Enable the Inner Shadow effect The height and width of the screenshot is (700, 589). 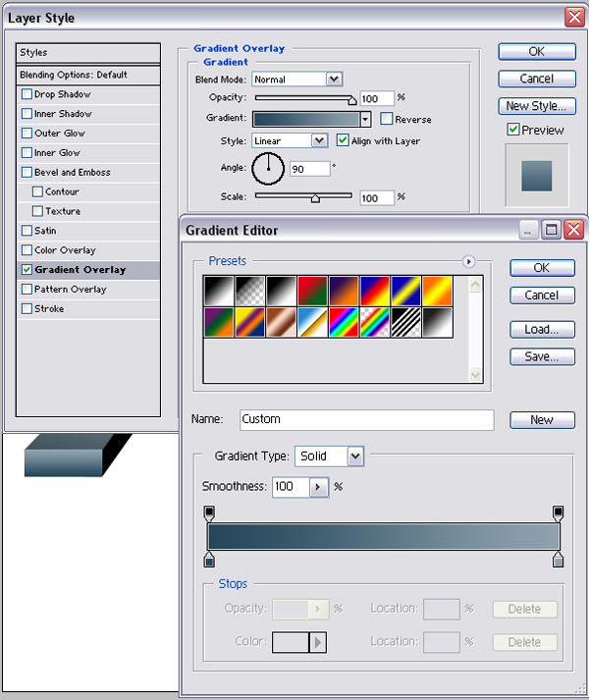tap(27, 113)
